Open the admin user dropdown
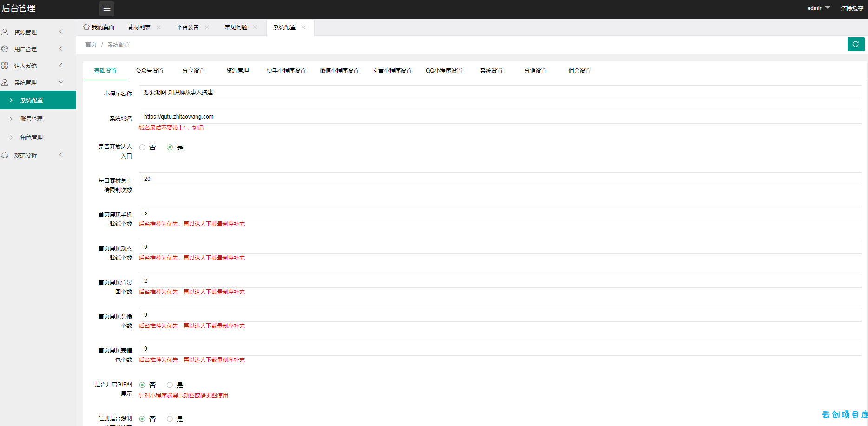 818,8
